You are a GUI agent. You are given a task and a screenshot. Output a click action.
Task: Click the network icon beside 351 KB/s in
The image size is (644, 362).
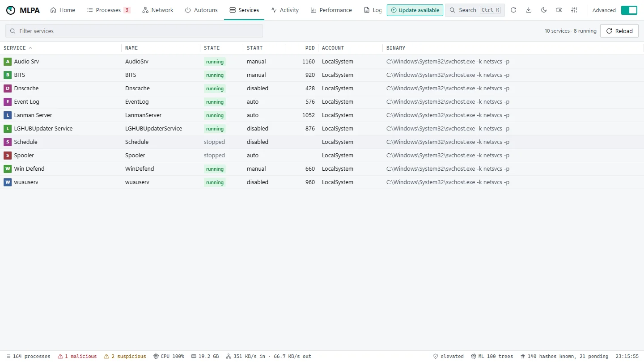(229, 357)
